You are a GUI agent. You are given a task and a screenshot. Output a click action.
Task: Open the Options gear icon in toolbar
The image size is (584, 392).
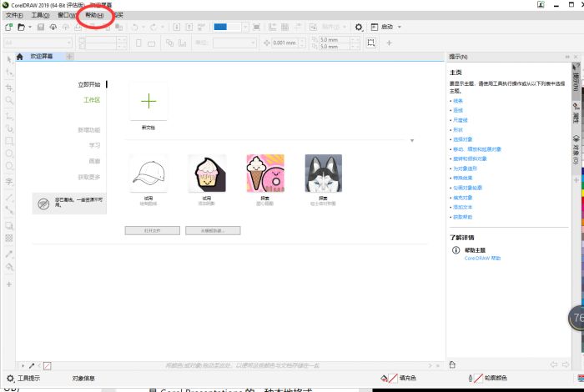pos(359,27)
